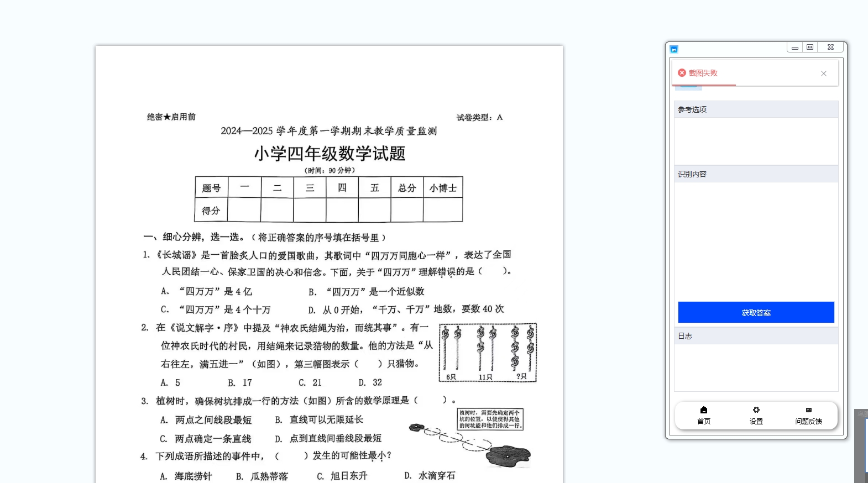Click the 参考选项 section header
This screenshot has width=868, height=483.
[756, 109]
